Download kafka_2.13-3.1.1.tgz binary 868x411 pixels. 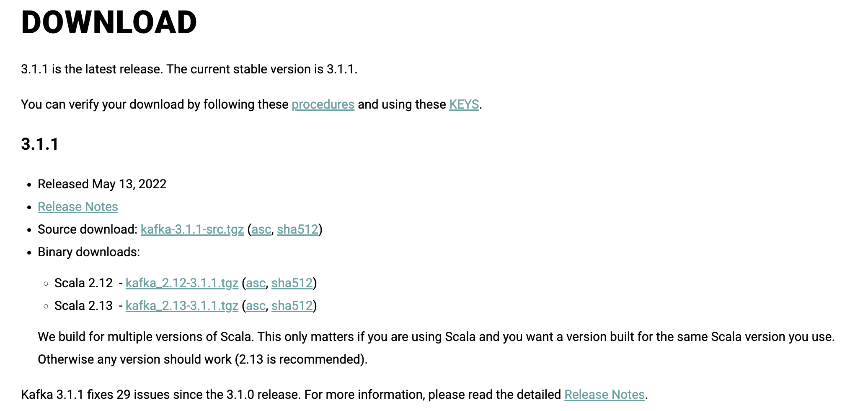(182, 306)
